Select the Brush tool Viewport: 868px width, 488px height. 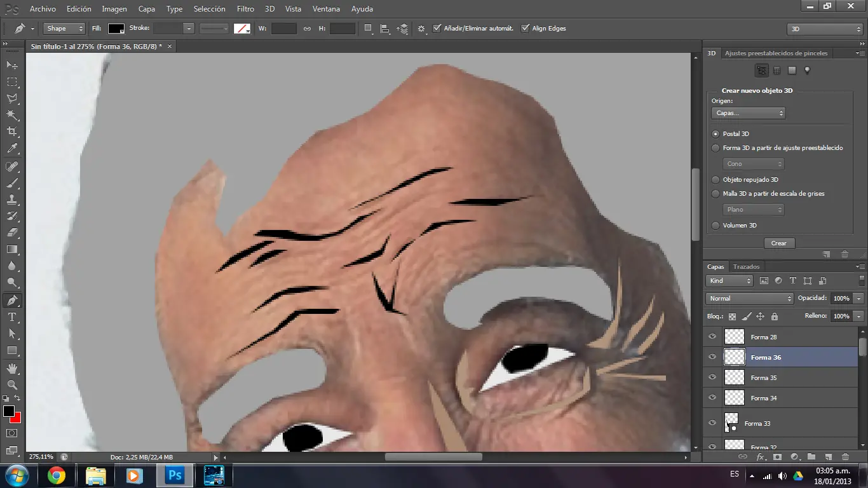coord(12,183)
